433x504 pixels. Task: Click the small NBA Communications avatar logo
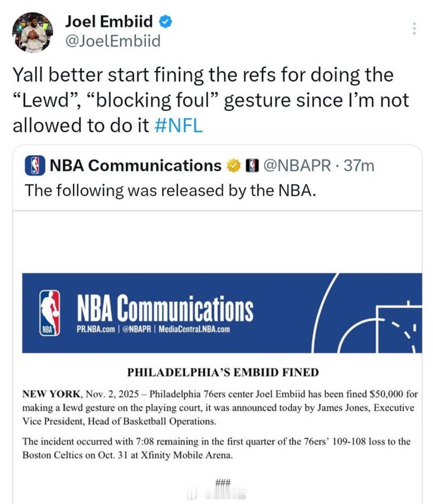(36, 166)
